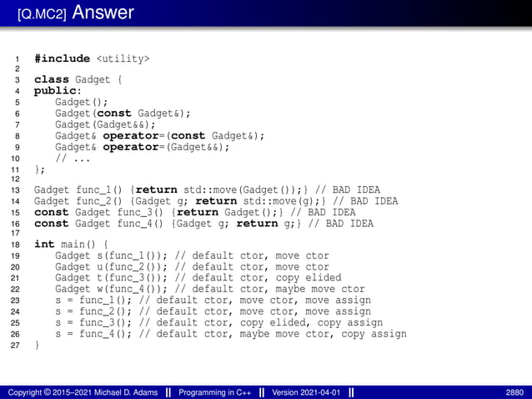This screenshot has width=532, height=399.
Task: Click the slide number 2880
Action: (514, 392)
